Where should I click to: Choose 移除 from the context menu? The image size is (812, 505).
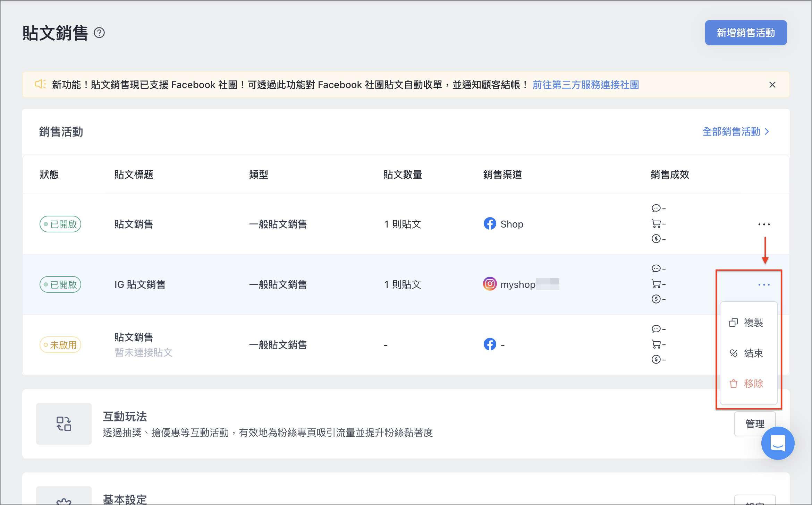[749, 384]
